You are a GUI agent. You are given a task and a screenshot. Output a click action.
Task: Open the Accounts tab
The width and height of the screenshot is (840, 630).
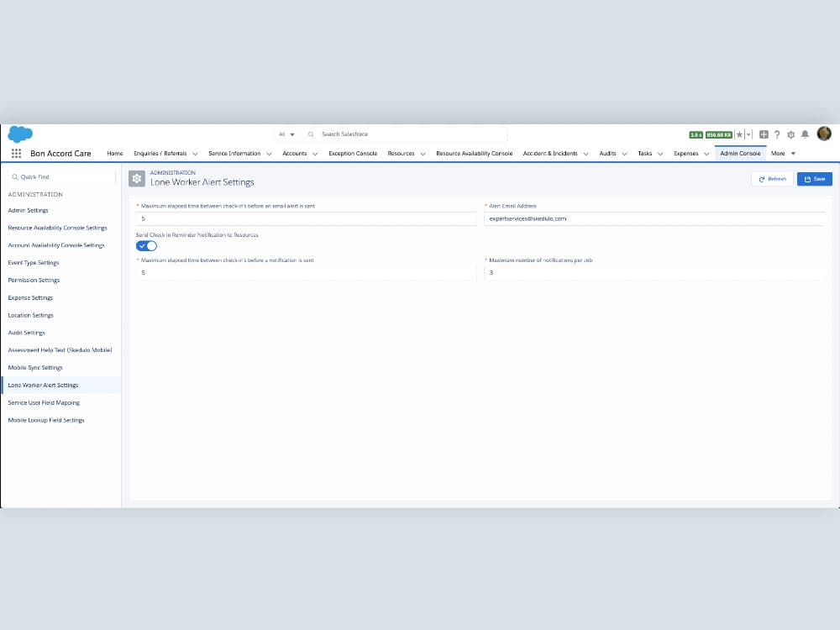pyautogui.click(x=295, y=153)
